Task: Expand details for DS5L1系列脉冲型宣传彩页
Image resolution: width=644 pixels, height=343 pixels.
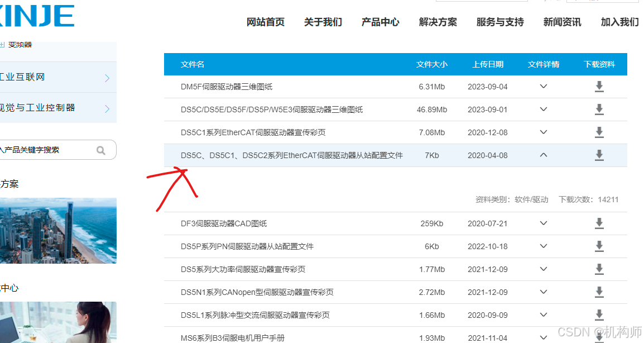Action: pyautogui.click(x=544, y=315)
